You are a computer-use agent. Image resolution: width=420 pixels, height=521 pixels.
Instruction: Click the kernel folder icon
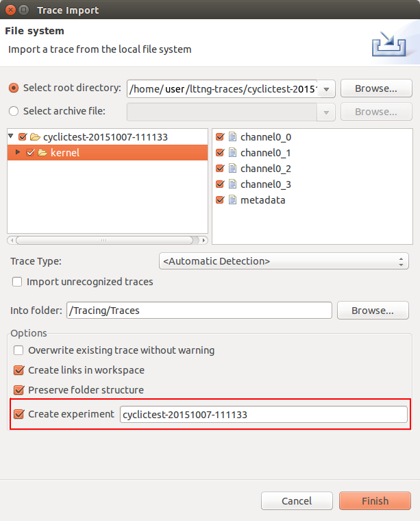tap(42, 153)
